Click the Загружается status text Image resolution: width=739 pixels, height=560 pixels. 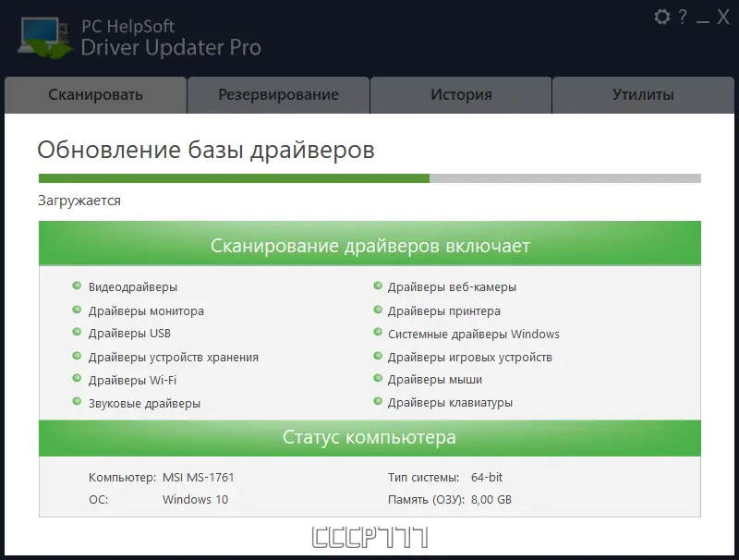(x=70, y=200)
